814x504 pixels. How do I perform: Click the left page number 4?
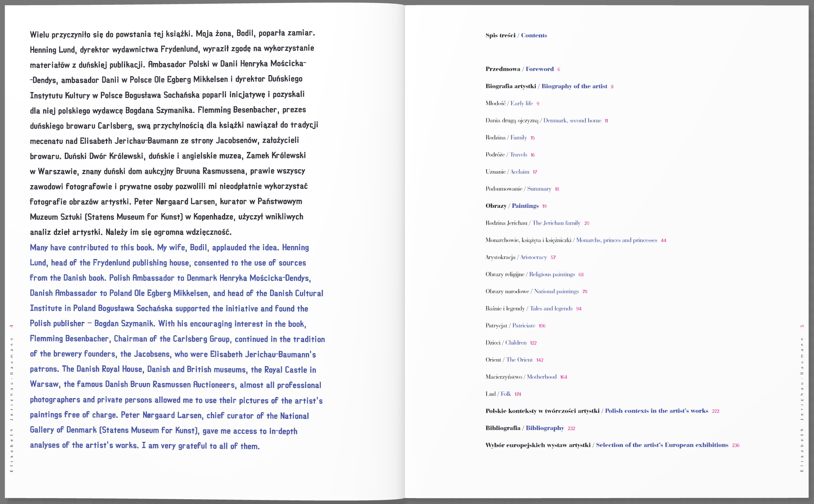[11, 326]
